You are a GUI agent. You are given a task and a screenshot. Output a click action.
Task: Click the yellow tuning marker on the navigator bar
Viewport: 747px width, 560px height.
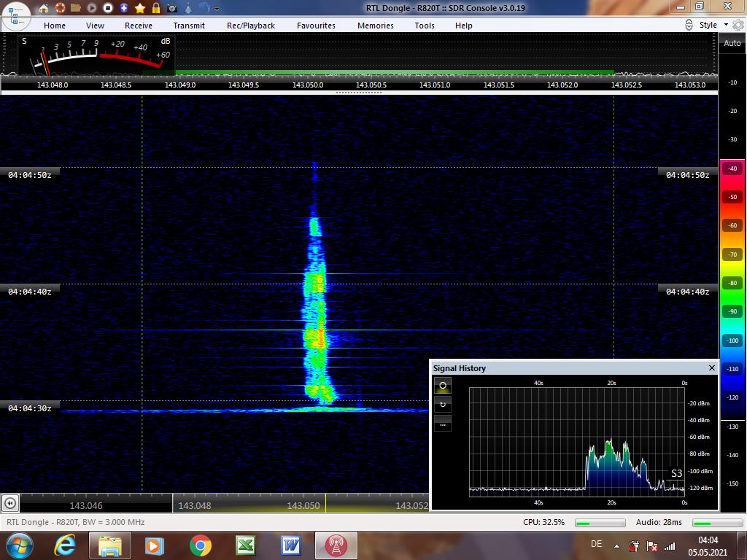pyautogui.click(x=326, y=503)
